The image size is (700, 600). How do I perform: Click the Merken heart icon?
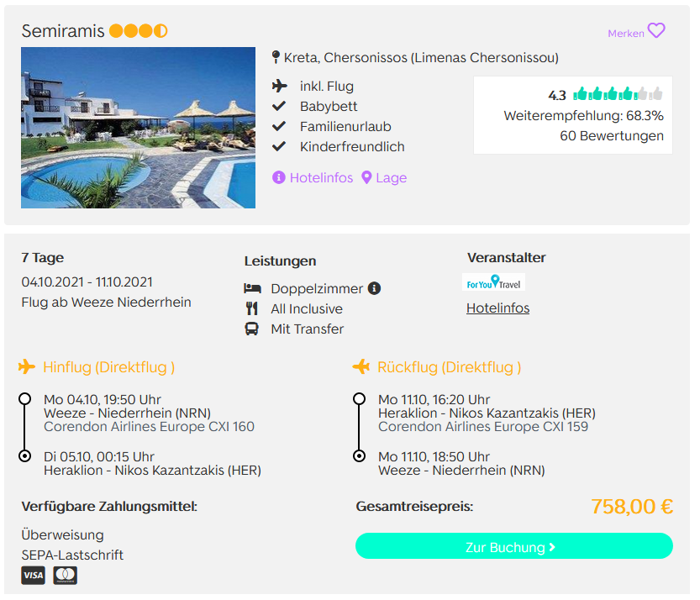pos(656,31)
